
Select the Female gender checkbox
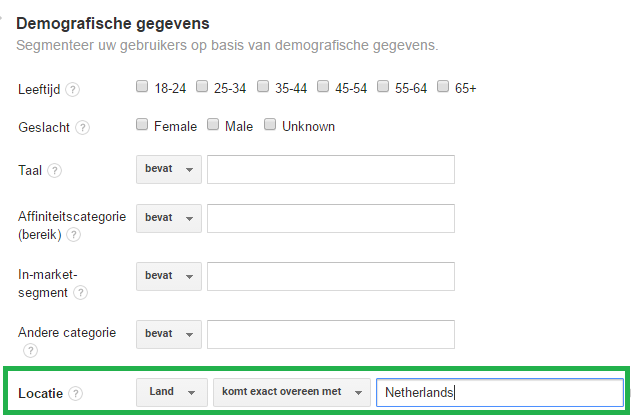click(142, 124)
